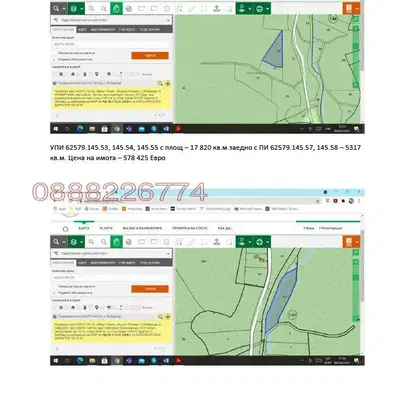
Task: Zoom to result using magnifier in upper results row
Action: [x=160, y=83]
